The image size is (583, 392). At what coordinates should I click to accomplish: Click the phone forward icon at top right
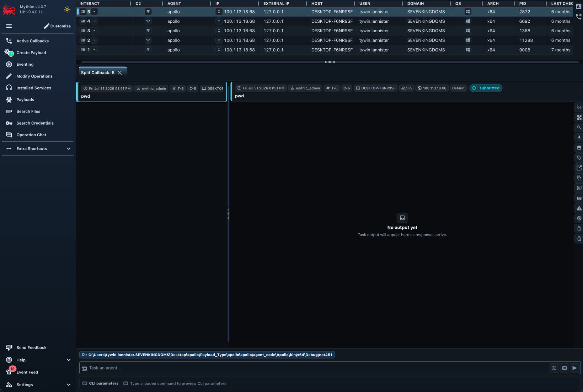(579, 16)
